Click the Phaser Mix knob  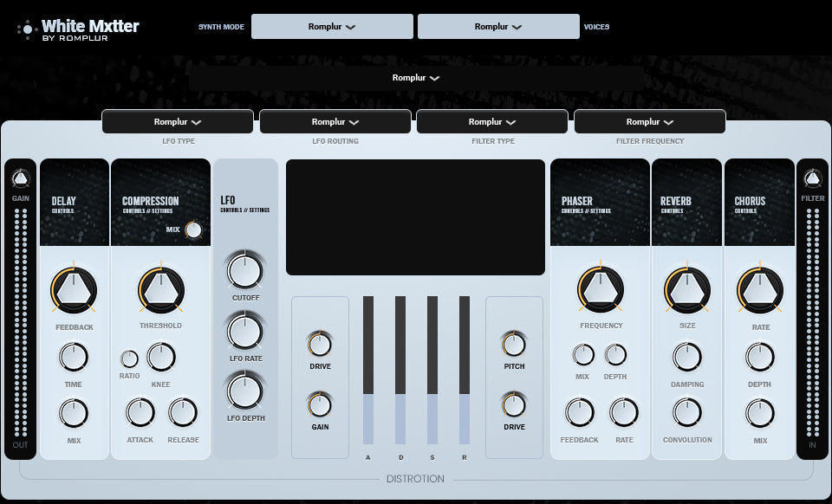(x=583, y=355)
